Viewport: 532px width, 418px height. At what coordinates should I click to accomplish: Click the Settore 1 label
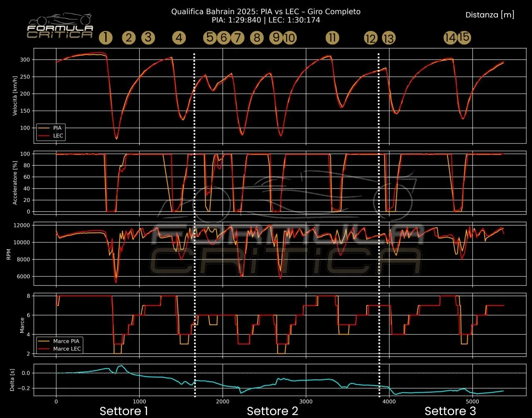(124, 411)
